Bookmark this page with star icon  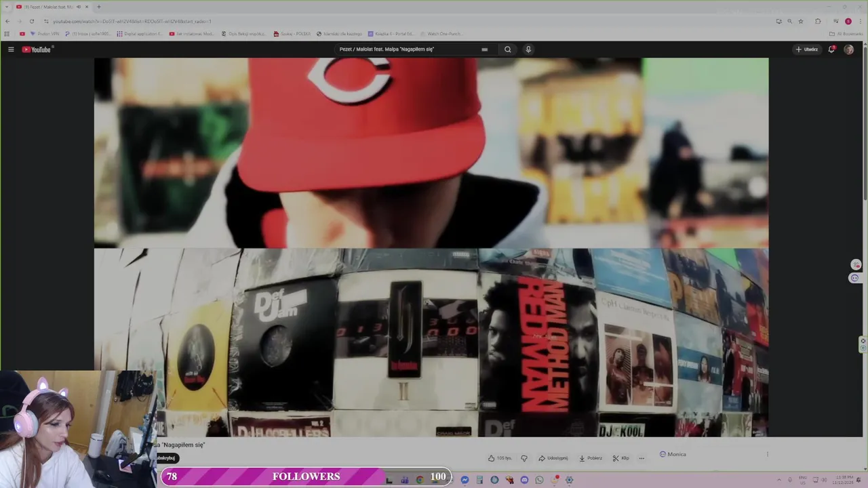click(801, 21)
